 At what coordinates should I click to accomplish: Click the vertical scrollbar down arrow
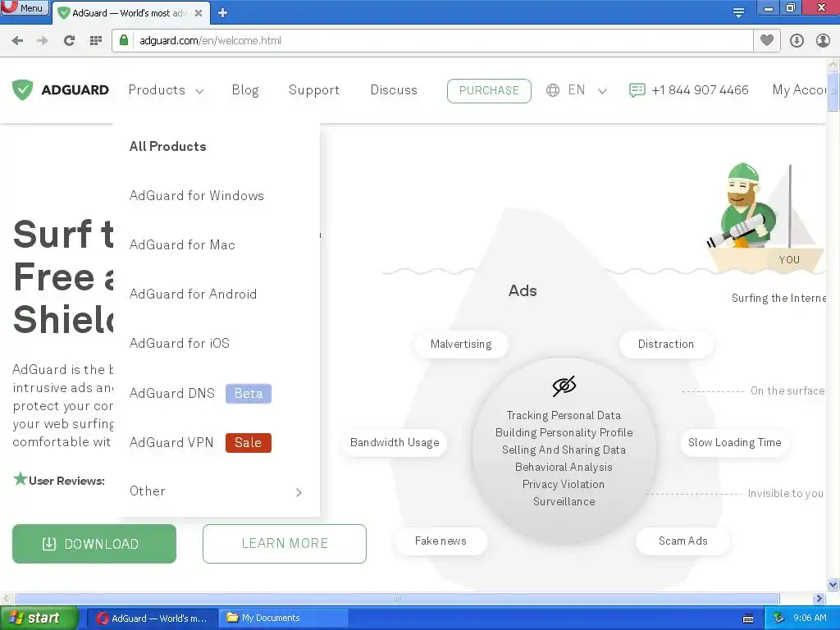point(833,584)
